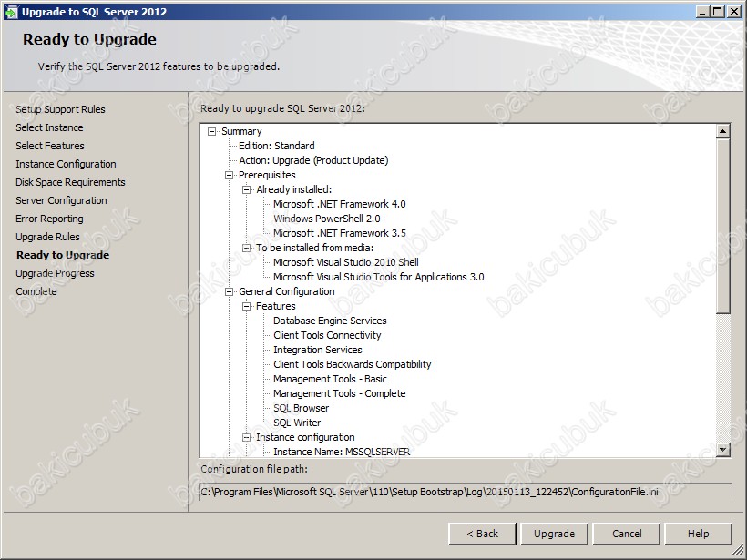The width and height of the screenshot is (747, 560).
Task: Click the SQL Server setup title bar icon
Action: [11, 12]
